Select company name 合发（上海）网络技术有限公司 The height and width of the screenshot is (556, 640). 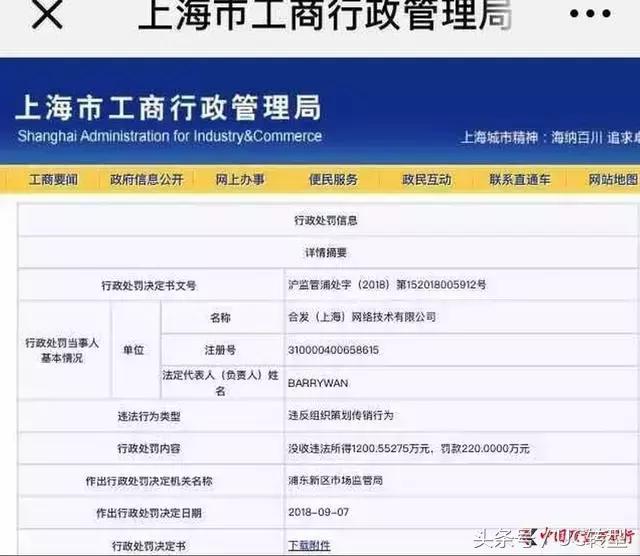point(362,317)
